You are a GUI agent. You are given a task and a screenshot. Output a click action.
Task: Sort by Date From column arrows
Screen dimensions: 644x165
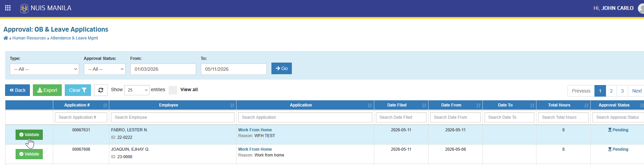[478, 105]
